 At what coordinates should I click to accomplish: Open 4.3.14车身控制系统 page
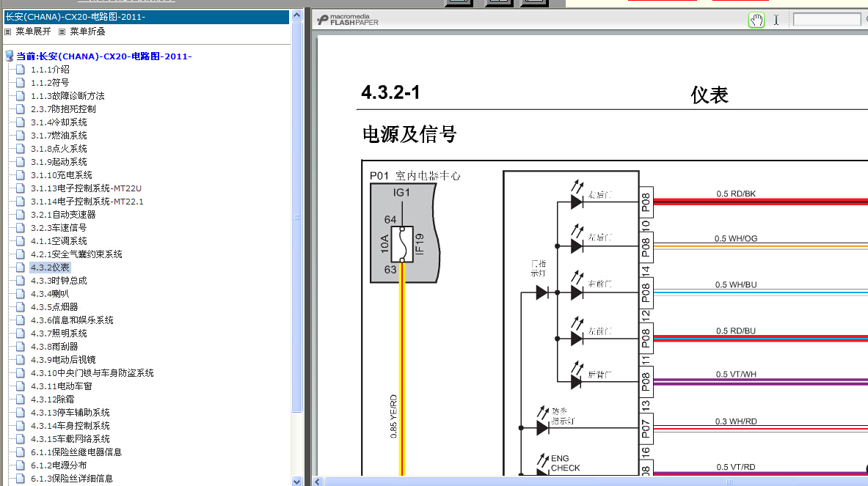[x=70, y=426]
